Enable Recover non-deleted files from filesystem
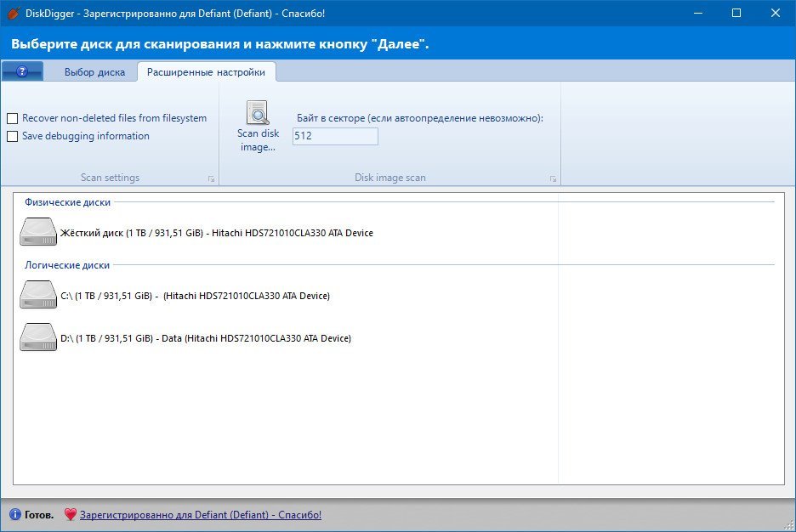The height and width of the screenshot is (532, 796). click(x=12, y=119)
